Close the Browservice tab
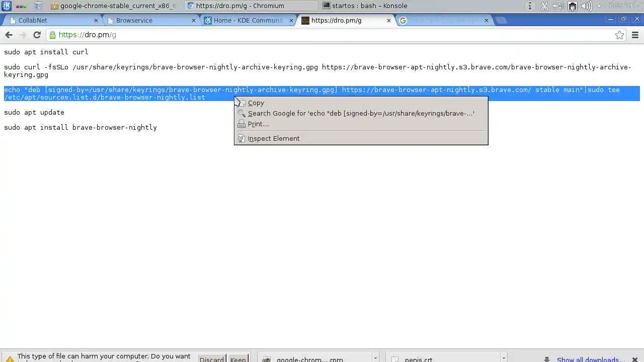 pos(194,21)
